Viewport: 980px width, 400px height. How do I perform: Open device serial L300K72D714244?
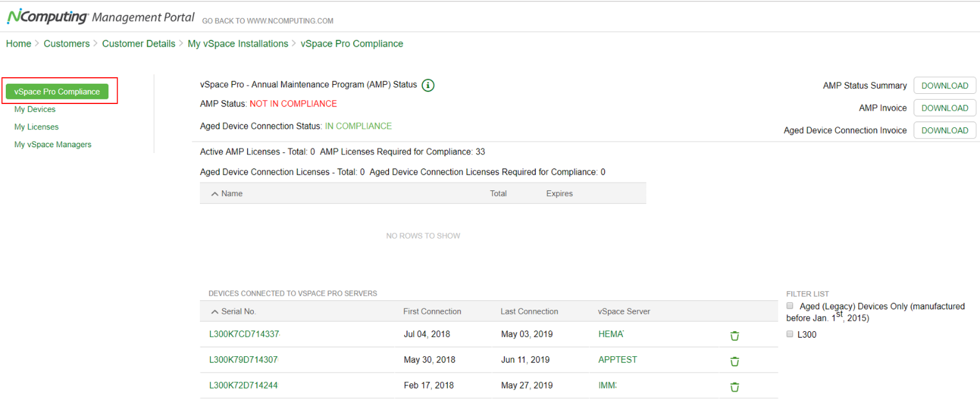pos(243,386)
